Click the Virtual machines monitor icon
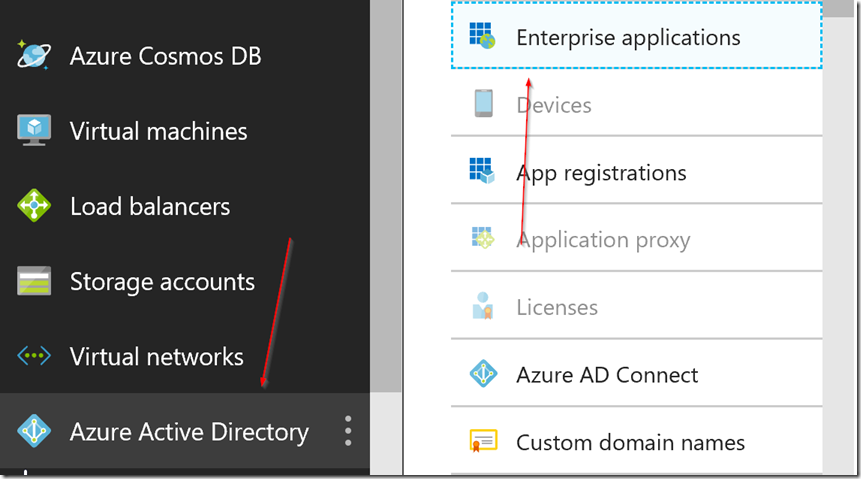Viewport: 861px width, 479px height. [x=34, y=130]
